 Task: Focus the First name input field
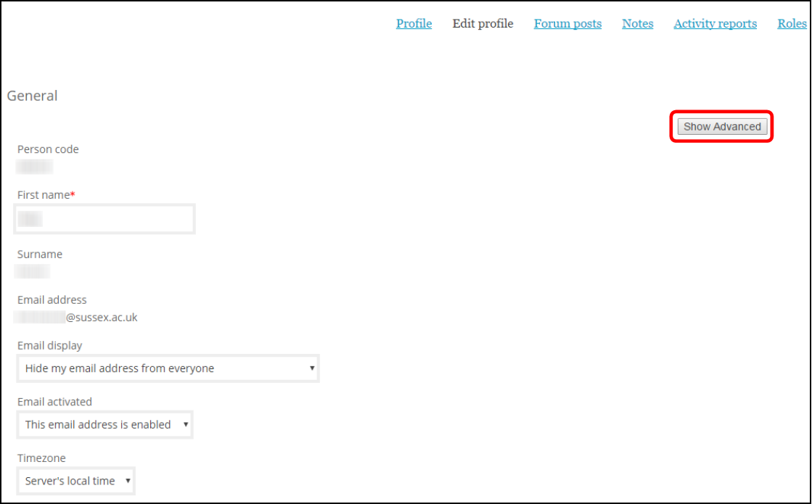[x=104, y=219]
